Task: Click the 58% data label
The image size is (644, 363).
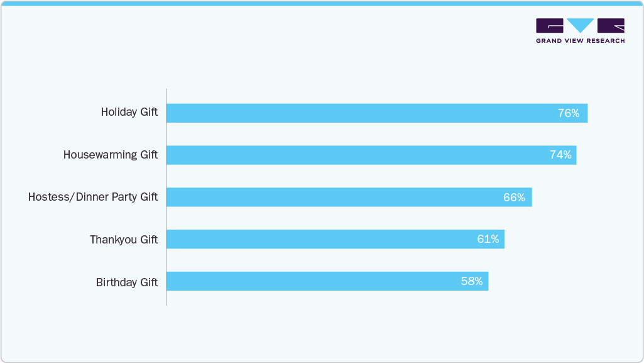Action: (472, 281)
